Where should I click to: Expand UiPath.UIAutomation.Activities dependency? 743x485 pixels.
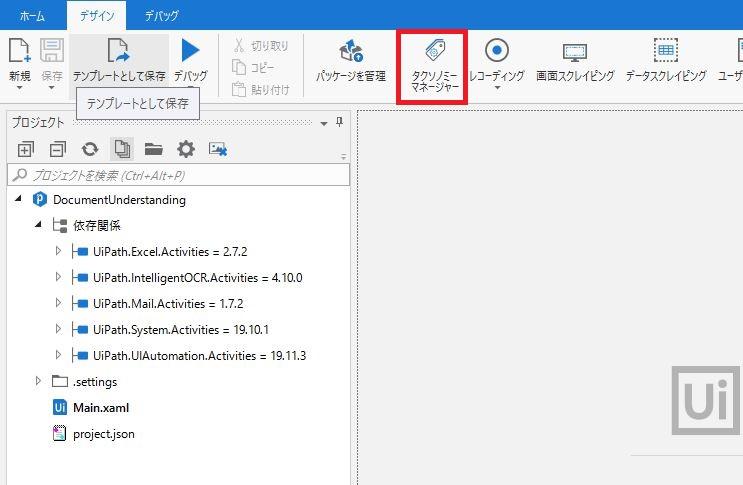pyautogui.click(x=58, y=355)
